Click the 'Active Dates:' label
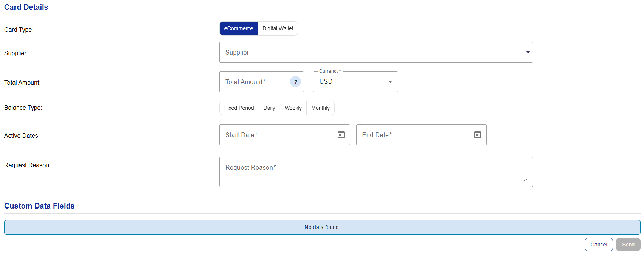 pos(22,136)
